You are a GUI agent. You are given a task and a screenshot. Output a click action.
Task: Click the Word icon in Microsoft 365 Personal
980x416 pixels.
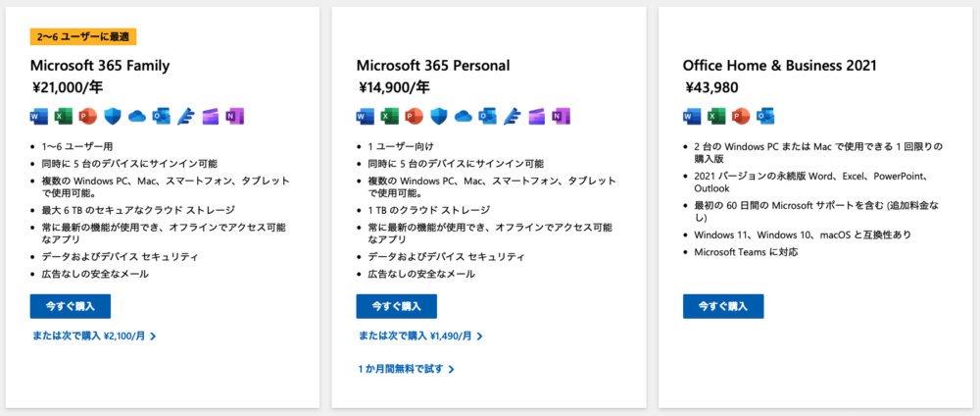(365, 116)
